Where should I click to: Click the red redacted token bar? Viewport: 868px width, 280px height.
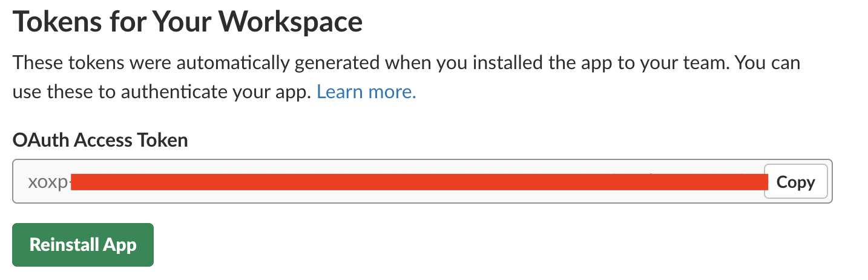419,182
